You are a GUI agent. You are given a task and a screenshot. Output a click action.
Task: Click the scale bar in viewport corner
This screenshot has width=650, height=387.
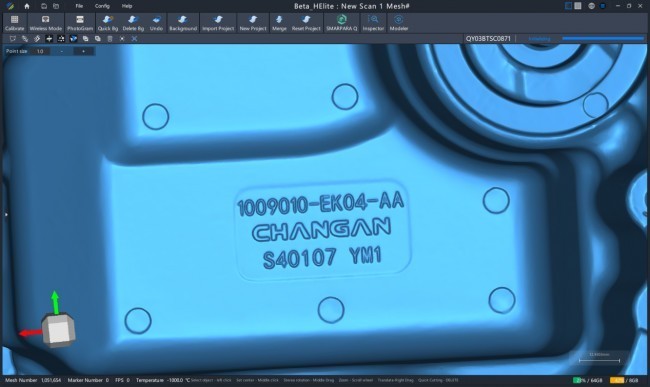coord(599,358)
